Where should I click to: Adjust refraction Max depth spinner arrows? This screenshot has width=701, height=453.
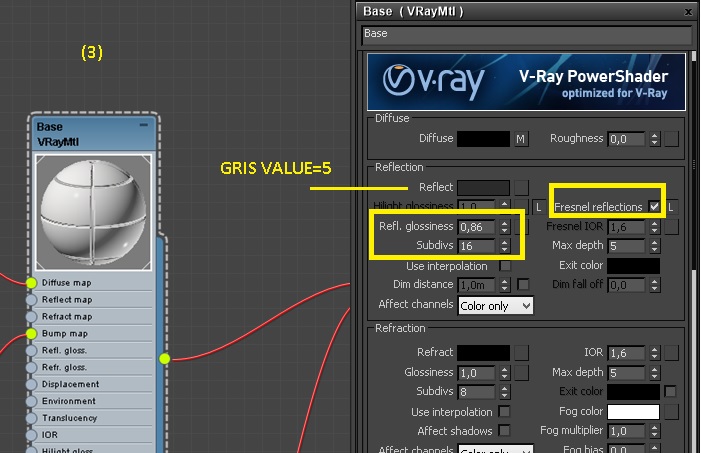tap(655, 373)
